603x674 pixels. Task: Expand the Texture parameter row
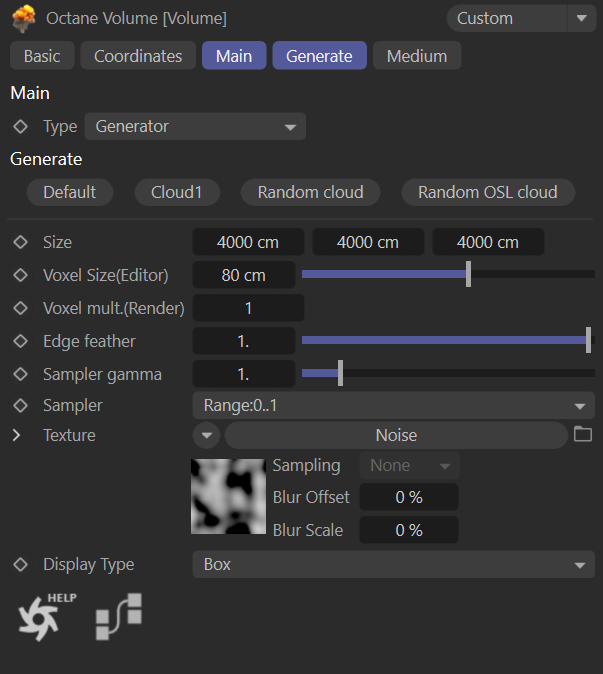click(x=16, y=435)
